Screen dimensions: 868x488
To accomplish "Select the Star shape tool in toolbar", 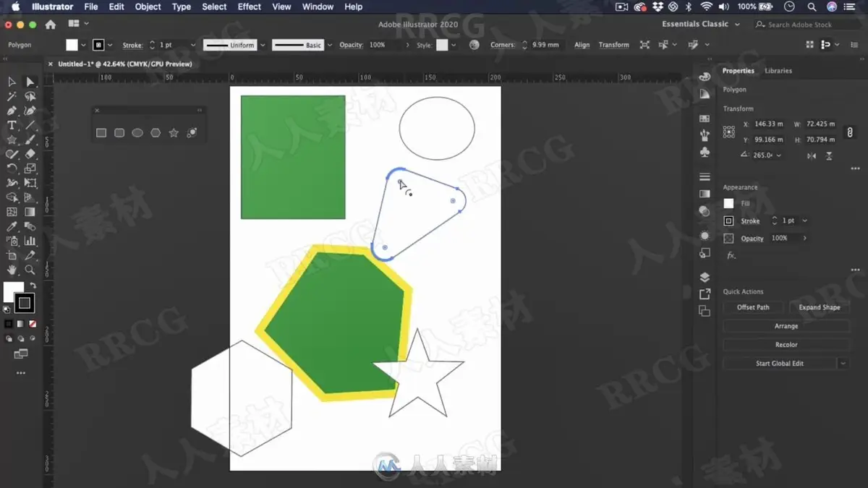I will coord(12,140).
